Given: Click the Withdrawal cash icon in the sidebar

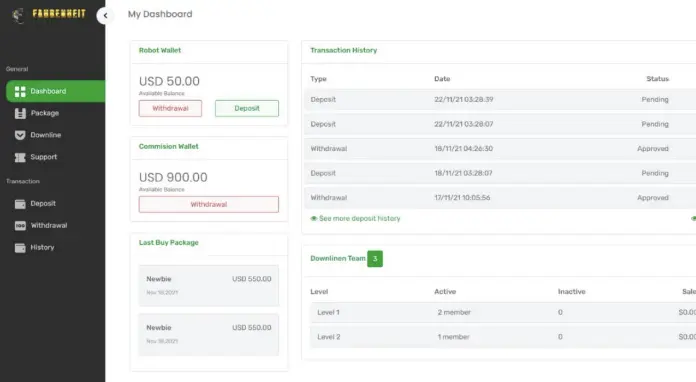Looking at the screenshot, I should pos(20,226).
